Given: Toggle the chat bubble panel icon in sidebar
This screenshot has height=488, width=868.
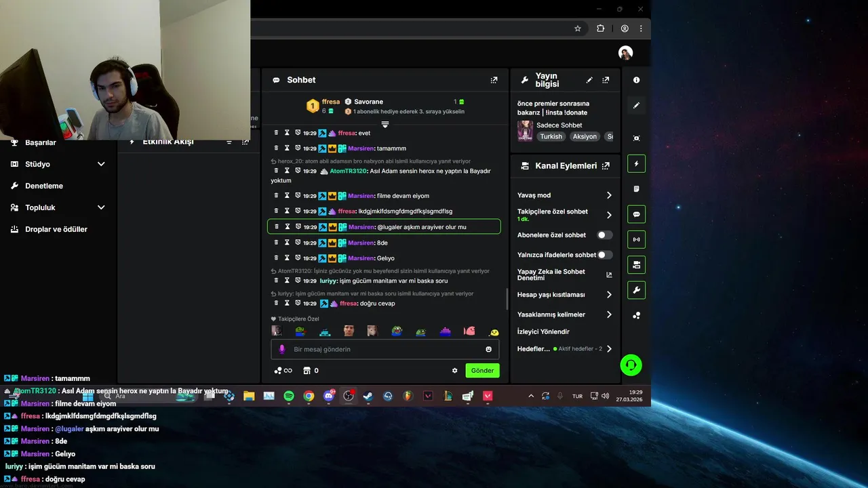Looking at the screenshot, I should pos(636,214).
